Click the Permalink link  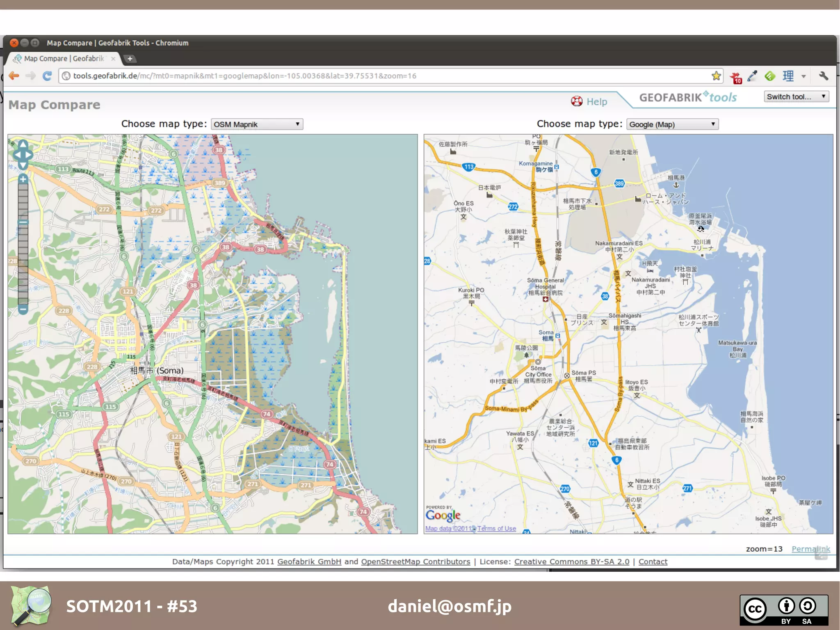pyautogui.click(x=810, y=549)
